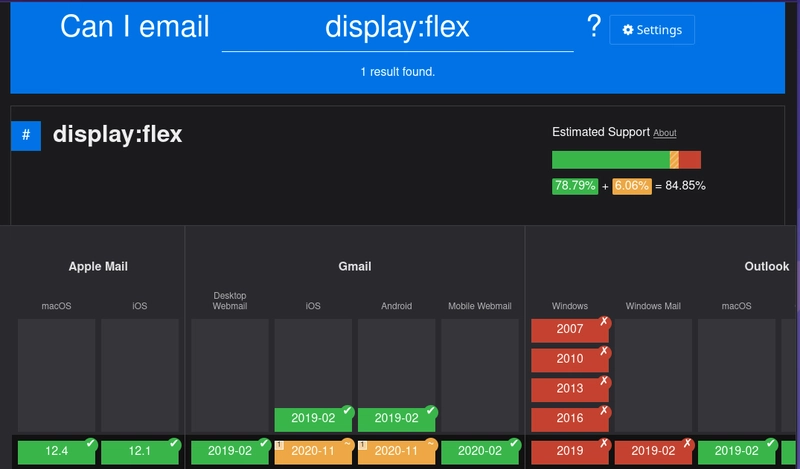Click checkmark on Gmail Desktop Webmail 2019-02
Screen dimensions: 800x469
coord(264,443)
